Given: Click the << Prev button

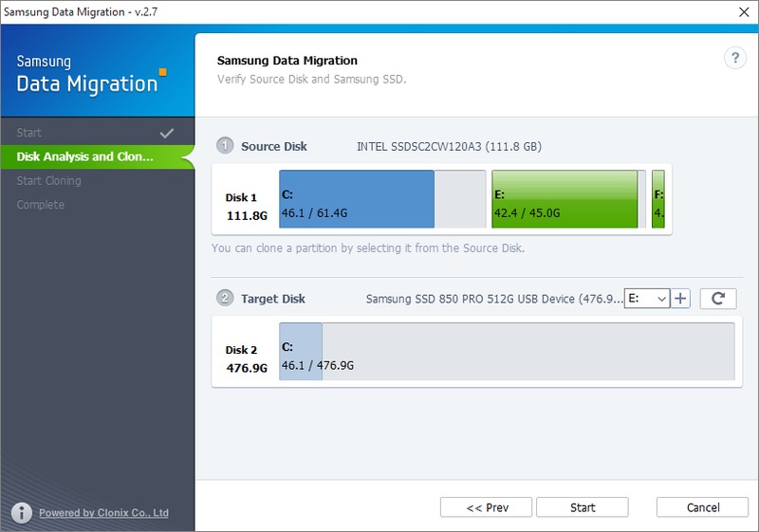Looking at the screenshot, I should tap(486, 507).
